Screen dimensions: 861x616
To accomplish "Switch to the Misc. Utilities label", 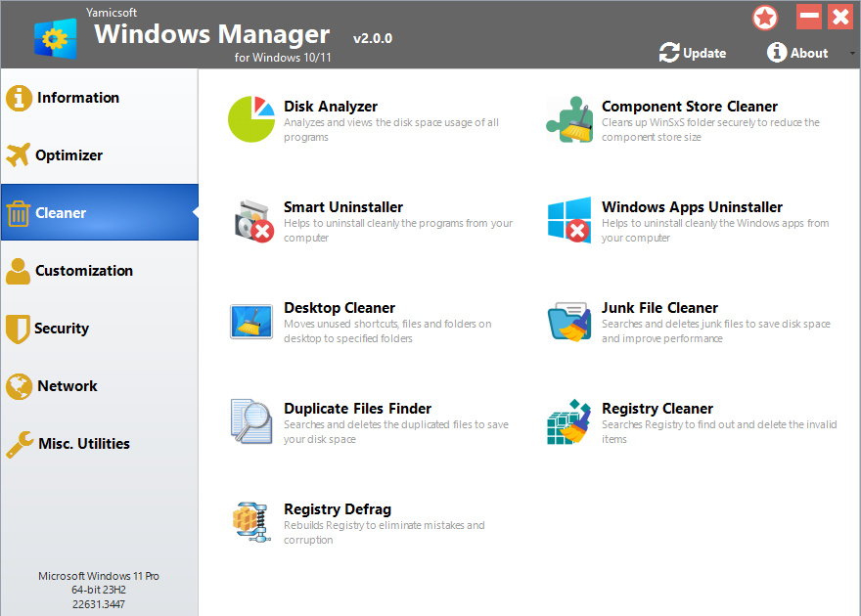I will pos(84,444).
